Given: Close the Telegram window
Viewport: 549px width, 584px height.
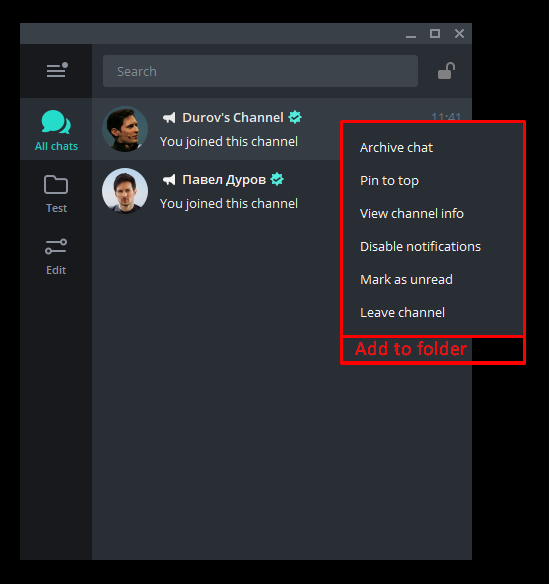Looking at the screenshot, I should click(459, 34).
